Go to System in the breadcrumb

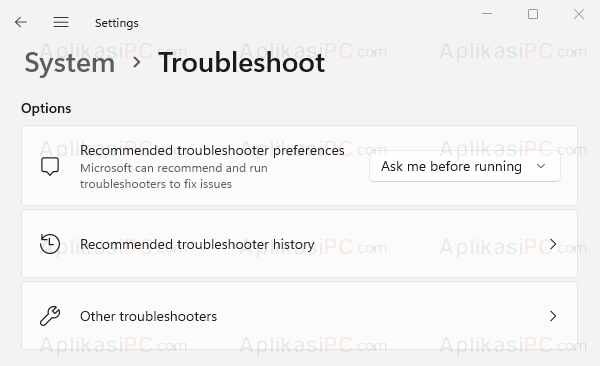[x=70, y=62]
